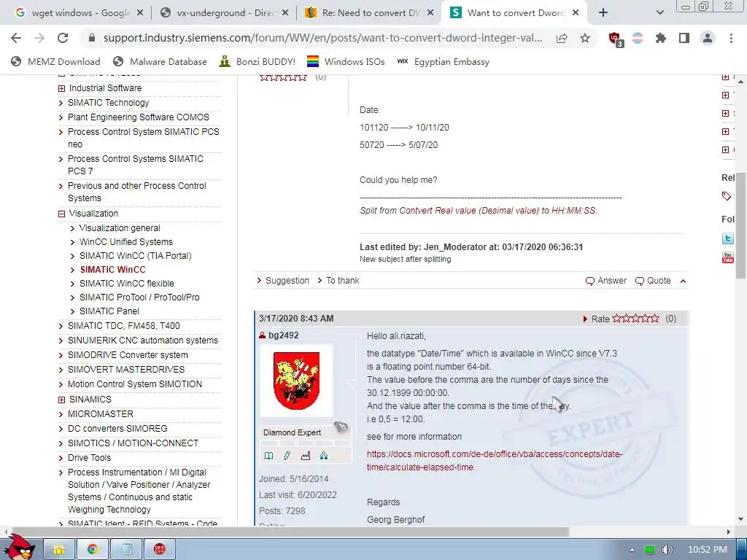Open Siemens YouTube follow icon
The width and height of the screenshot is (747, 560).
click(727, 257)
